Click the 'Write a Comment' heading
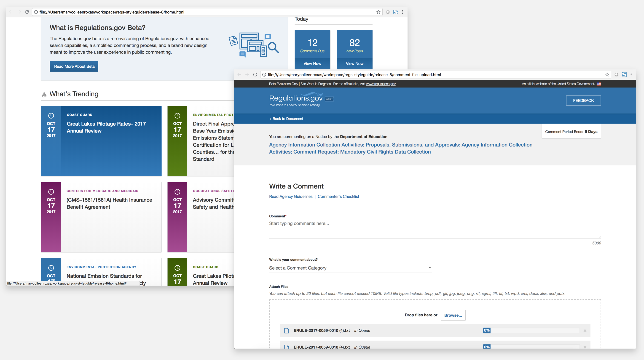Viewport: 644px width, 360px height. point(296,186)
